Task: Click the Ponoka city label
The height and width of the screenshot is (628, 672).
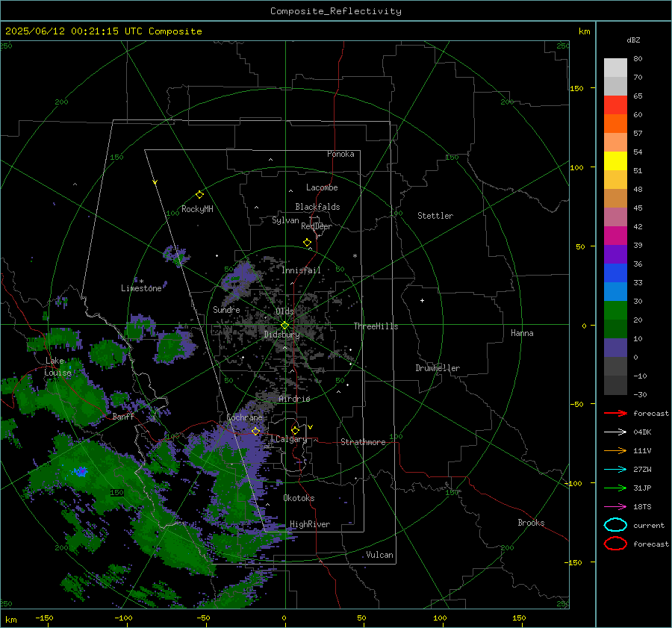Action: click(340, 154)
